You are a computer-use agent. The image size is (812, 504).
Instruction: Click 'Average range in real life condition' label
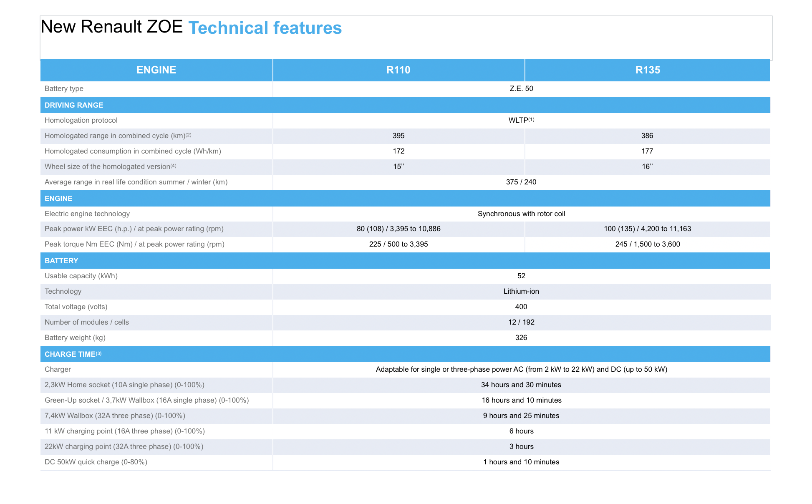pos(136,182)
